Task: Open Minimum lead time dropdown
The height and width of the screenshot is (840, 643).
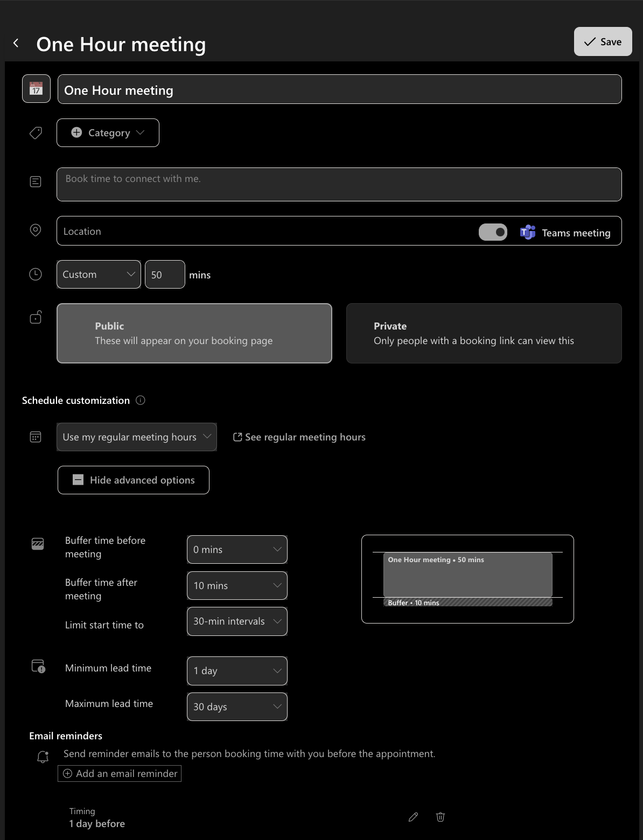Action: pyautogui.click(x=237, y=671)
